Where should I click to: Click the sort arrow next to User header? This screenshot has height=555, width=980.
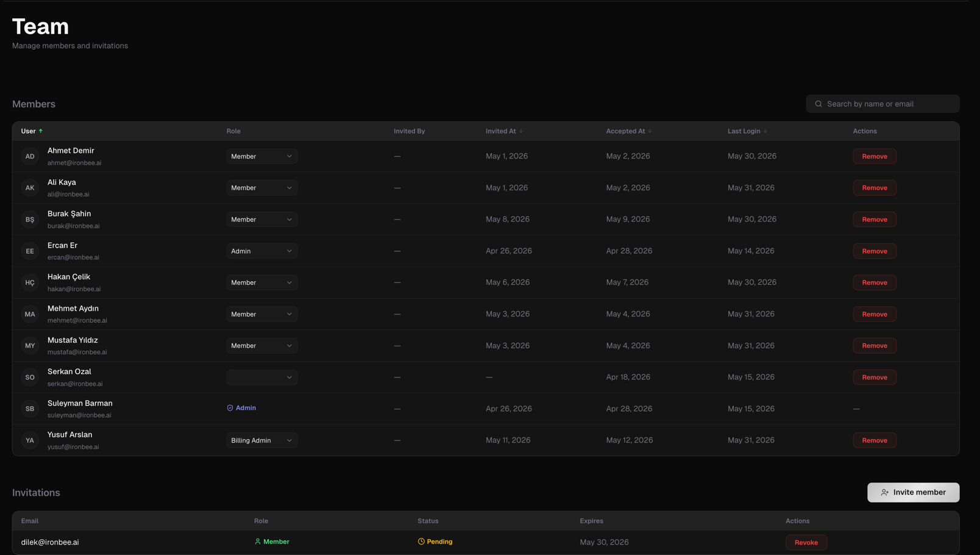[x=41, y=131]
